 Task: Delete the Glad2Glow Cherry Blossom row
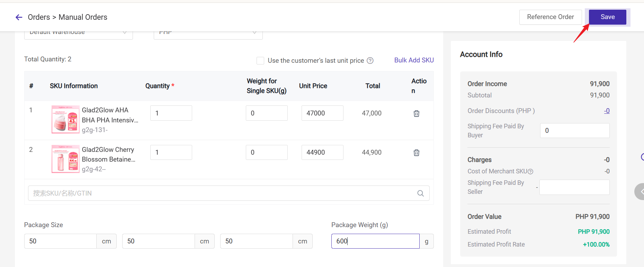(x=416, y=153)
